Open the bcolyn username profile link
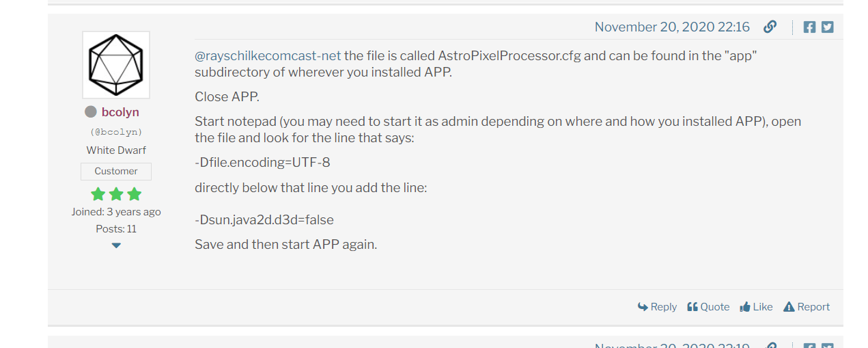Viewport: 868px width, 348px height. pos(120,112)
